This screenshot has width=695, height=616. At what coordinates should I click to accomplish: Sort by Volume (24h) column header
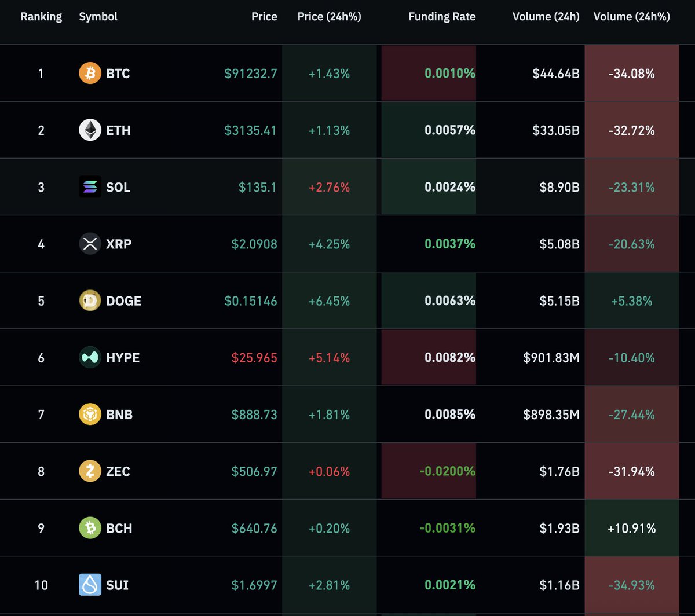tap(546, 16)
